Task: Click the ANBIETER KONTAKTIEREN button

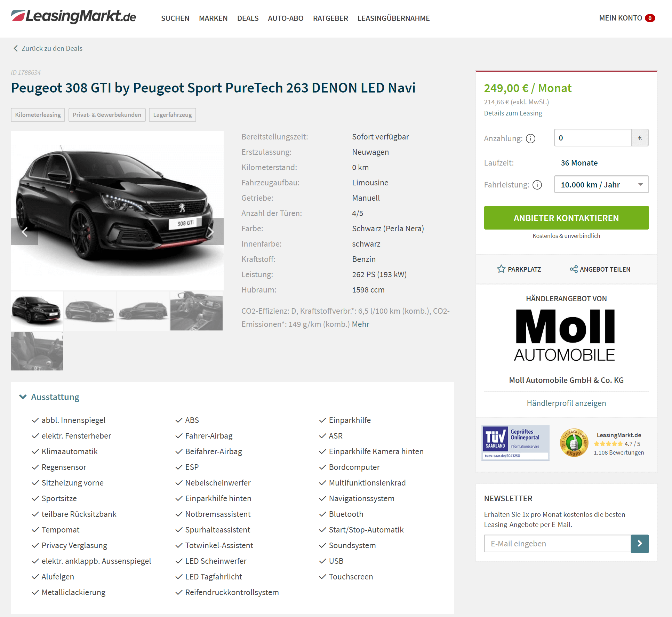Action: tap(566, 218)
